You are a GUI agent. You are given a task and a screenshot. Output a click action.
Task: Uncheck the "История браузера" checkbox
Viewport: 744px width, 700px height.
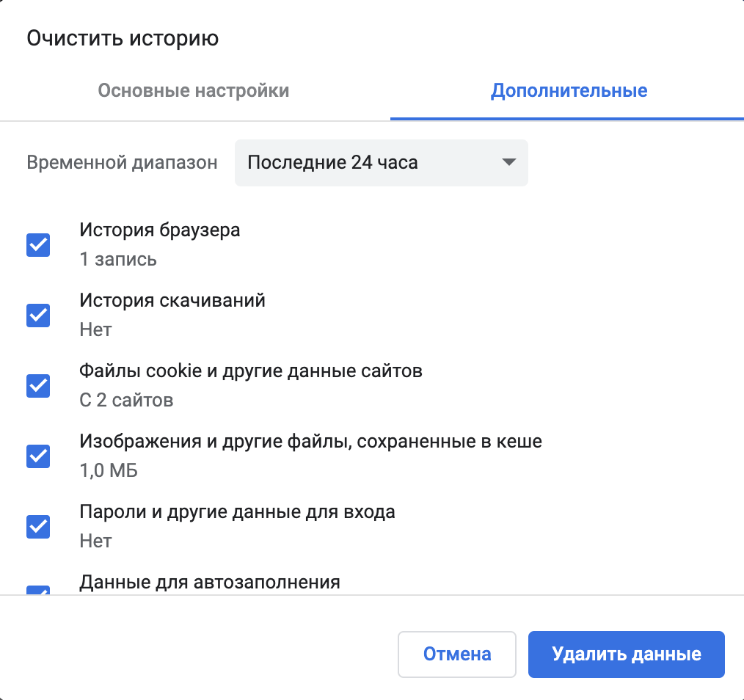(x=37, y=244)
